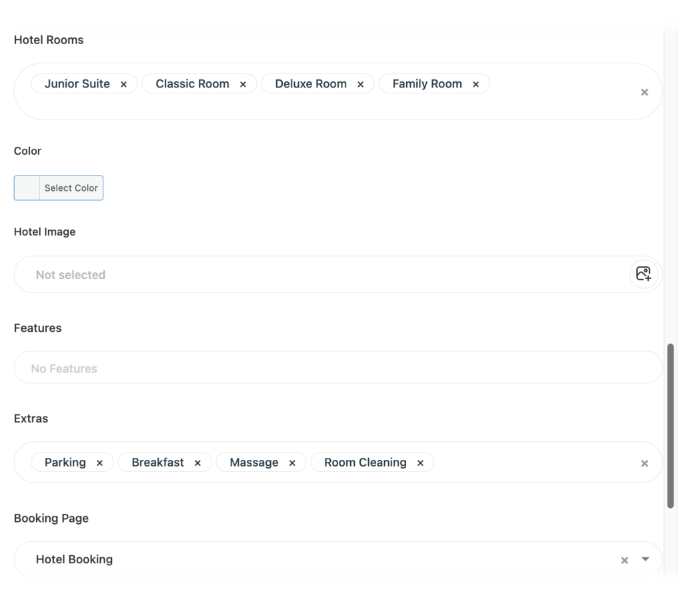The image size is (683, 616).
Task: Click the add image icon for Hotel Image
Action: pos(644,274)
